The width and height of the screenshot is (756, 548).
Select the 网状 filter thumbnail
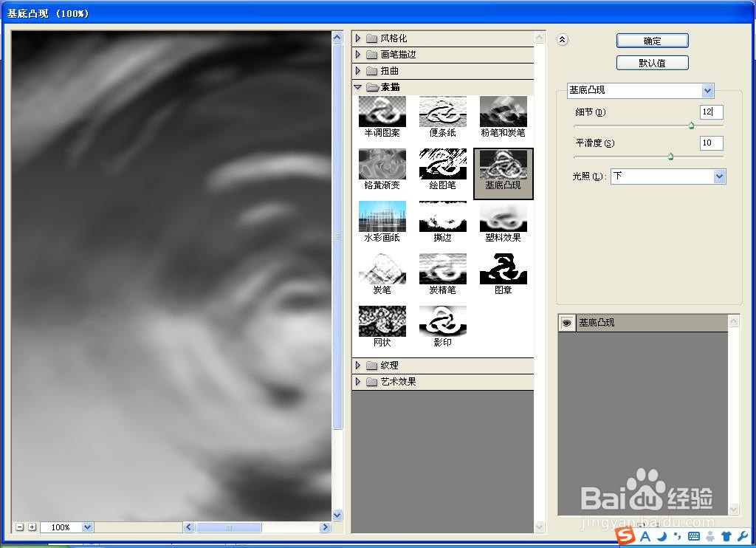pos(382,321)
